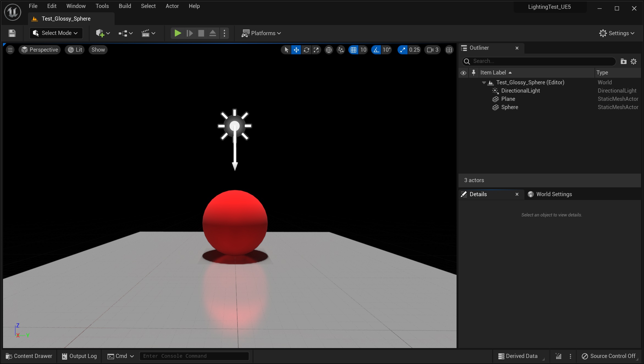Click the Save current level icon
This screenshot has height=364, width=644.
click(12, 33)
